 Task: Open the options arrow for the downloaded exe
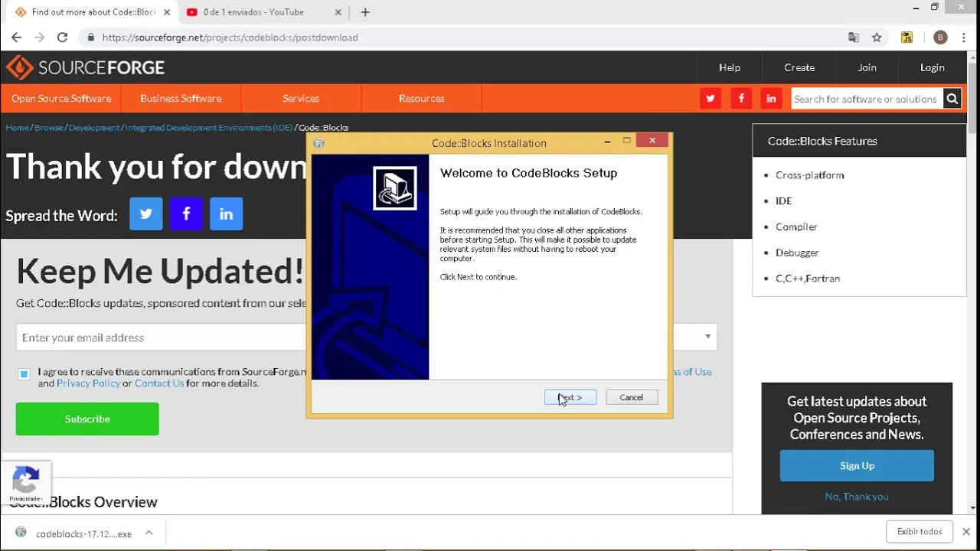(x=149, y=533)
